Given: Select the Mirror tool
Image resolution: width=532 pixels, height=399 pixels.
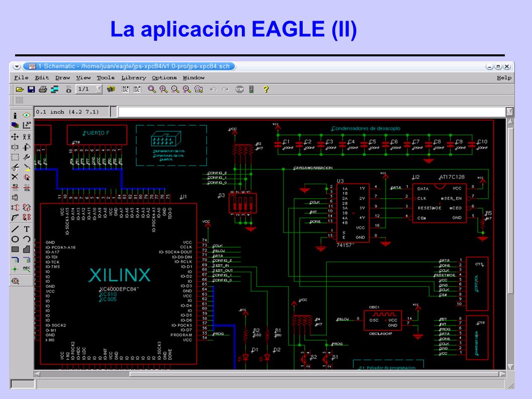Looking at the screenshot, I should (x=15, y=147).
